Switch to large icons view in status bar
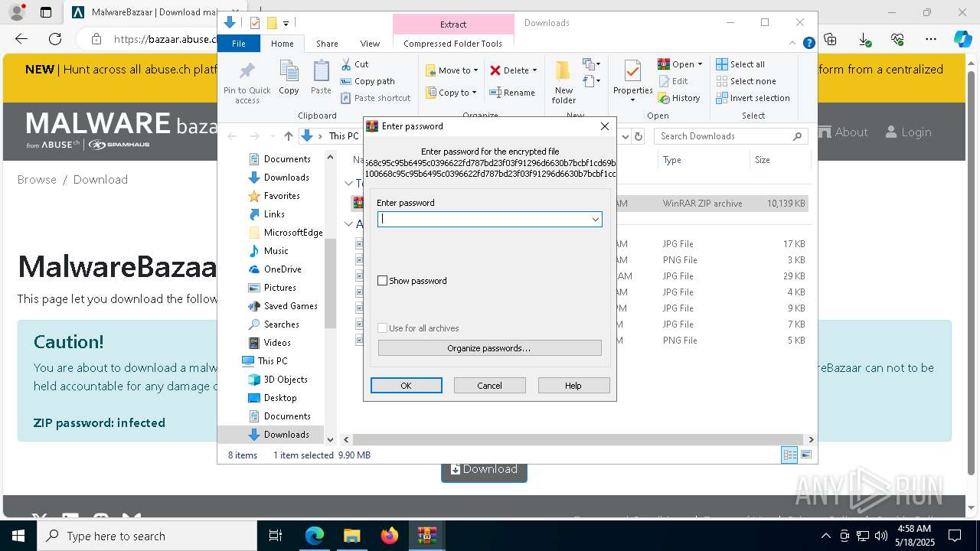Screen dimensions: 980x551 pyautogui.click(x=805, y=455)
